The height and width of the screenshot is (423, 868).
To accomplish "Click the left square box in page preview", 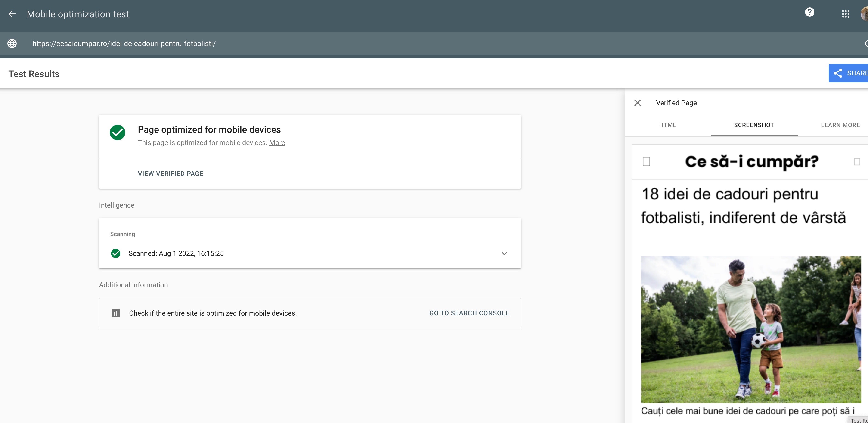I will 646,162.
